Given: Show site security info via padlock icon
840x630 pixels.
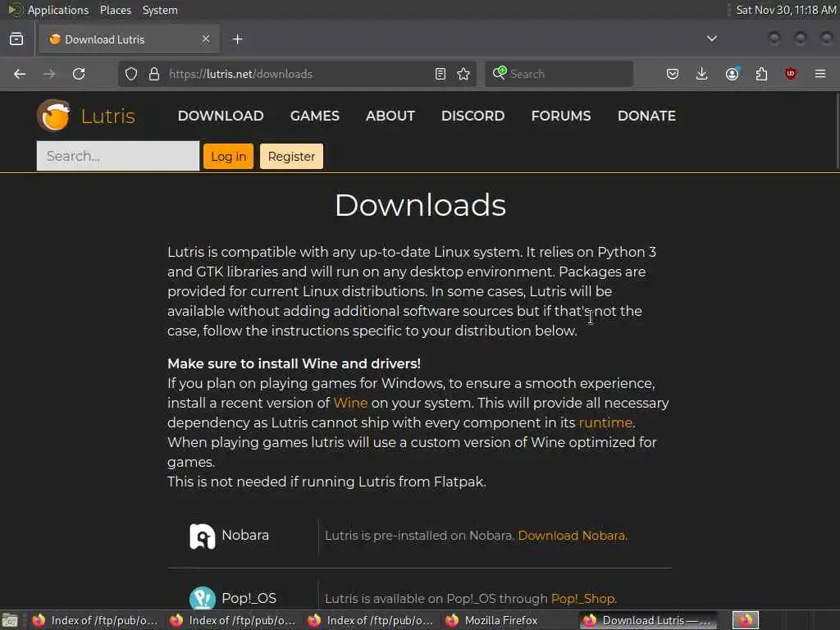Looking at the screenshot, I should [154, 74].
